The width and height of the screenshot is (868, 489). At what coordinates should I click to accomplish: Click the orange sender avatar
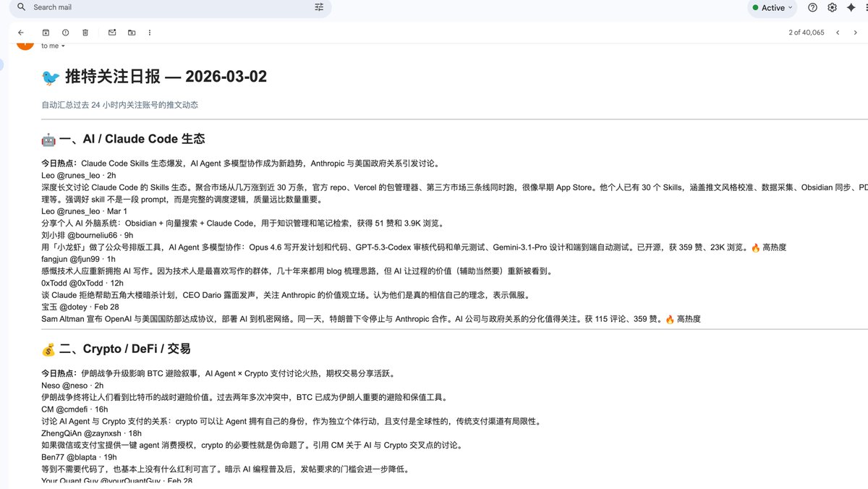(x=25, y=45)
